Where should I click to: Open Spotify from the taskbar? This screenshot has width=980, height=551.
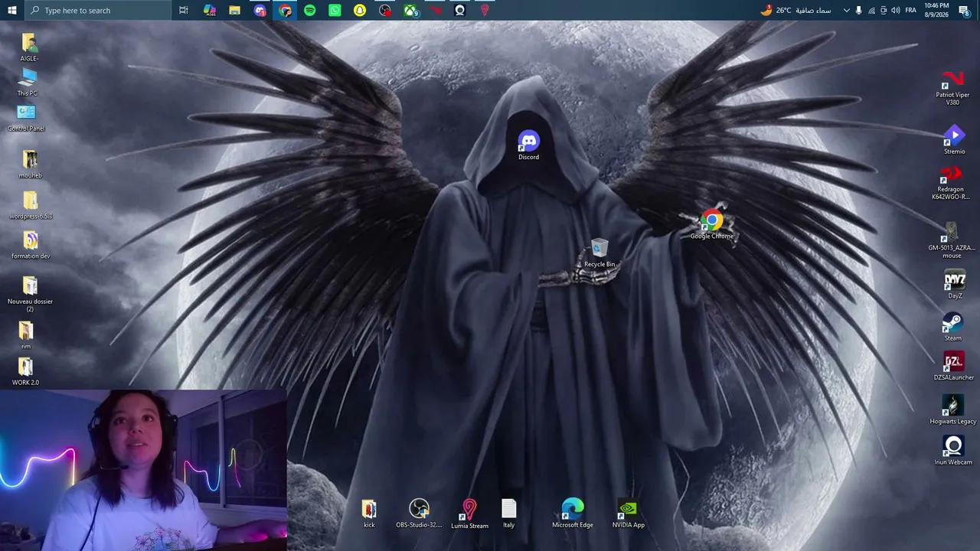[x=309, y=10]
